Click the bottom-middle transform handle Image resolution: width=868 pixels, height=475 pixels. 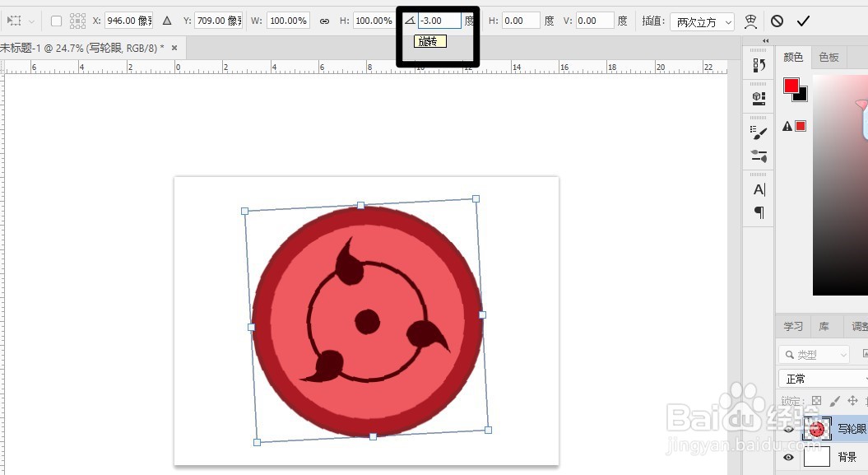(x=373, y=437)
